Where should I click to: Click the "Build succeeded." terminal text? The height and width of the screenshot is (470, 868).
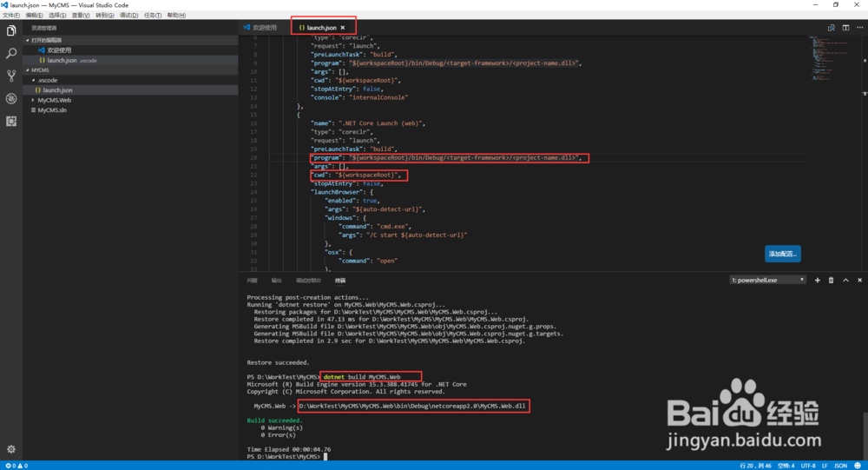pos(274,420)
